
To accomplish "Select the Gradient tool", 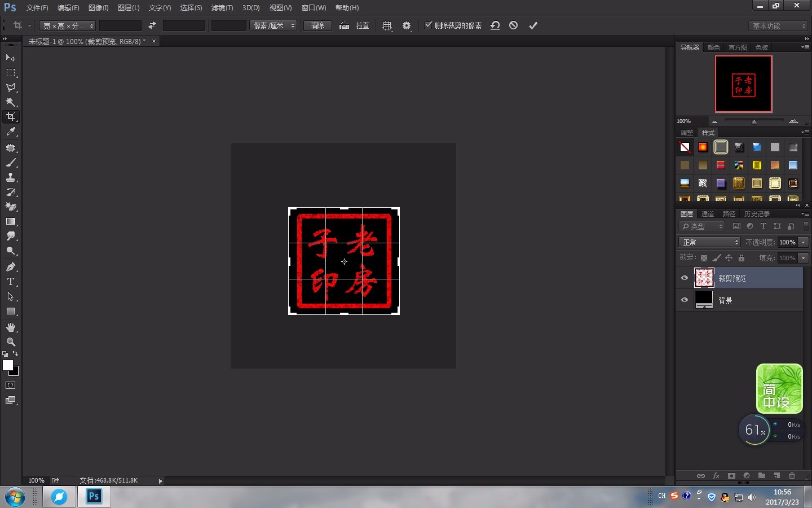I will (11, 221).
